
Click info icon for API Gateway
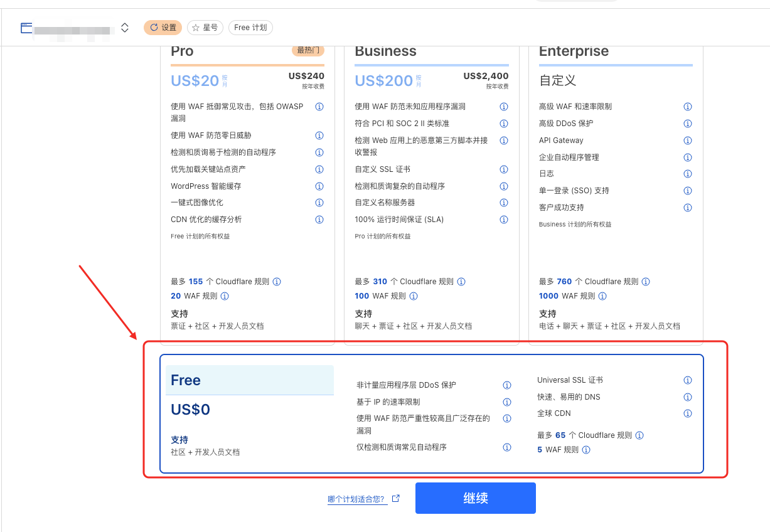point(688,141)
